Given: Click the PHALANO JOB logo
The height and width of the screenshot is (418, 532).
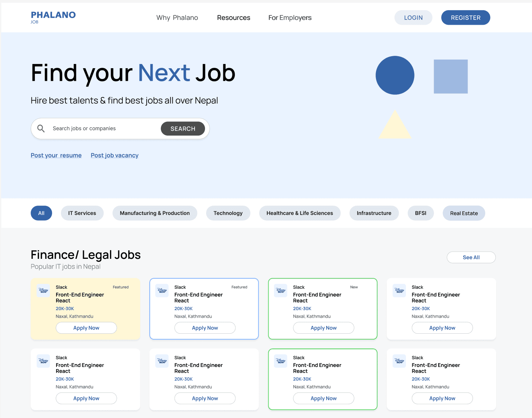Looking at the screenshot, I should coord(53,17).
